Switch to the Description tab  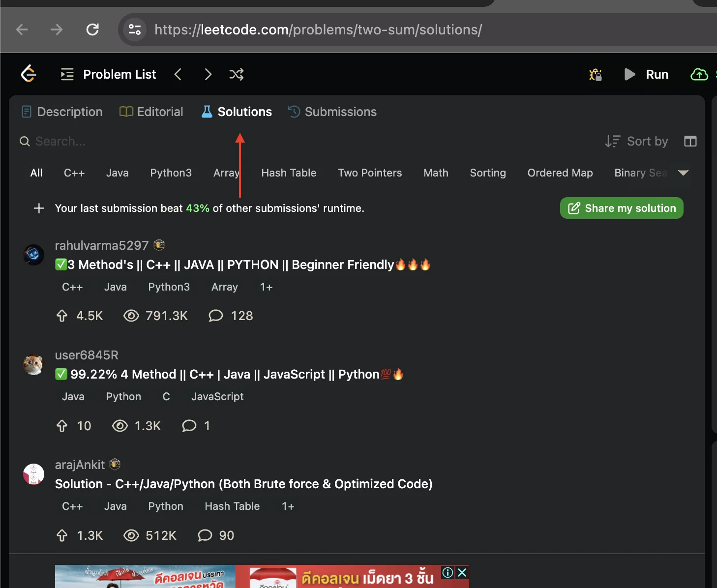pos(62,112)
